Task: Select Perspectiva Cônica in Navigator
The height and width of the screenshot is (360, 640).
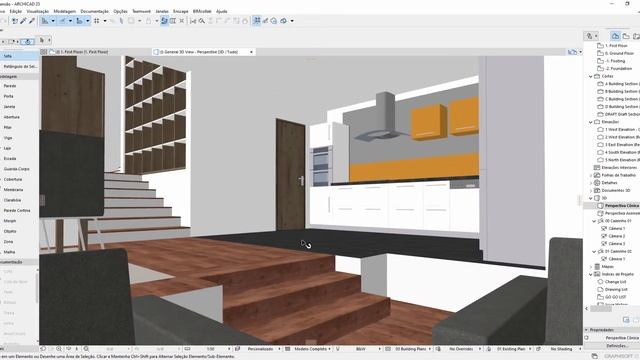Action: pos(618,206)
